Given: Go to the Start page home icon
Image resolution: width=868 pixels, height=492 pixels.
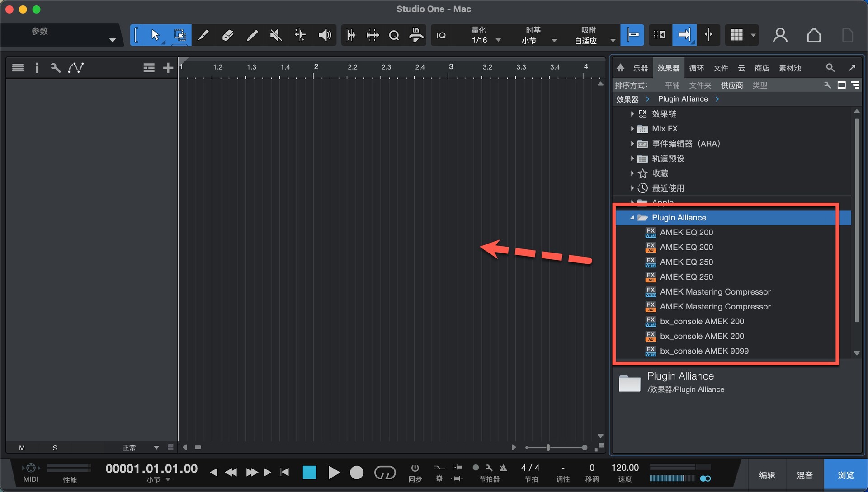Looking at the screenshot, I should tap(814, 35).
